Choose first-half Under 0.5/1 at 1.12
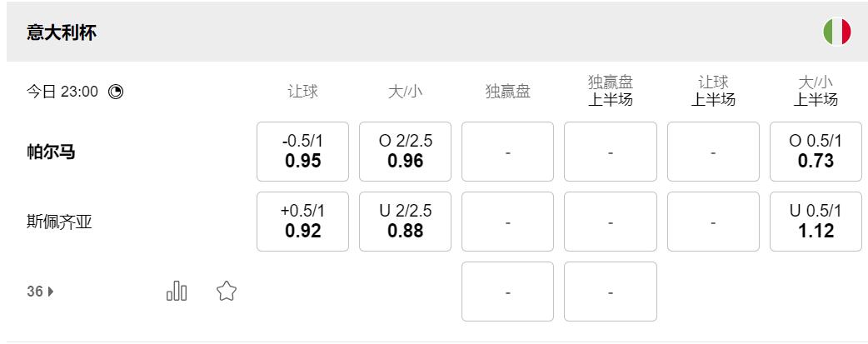Image resolution: width=868 pixels, height=344 pixels. coord(816,222)
